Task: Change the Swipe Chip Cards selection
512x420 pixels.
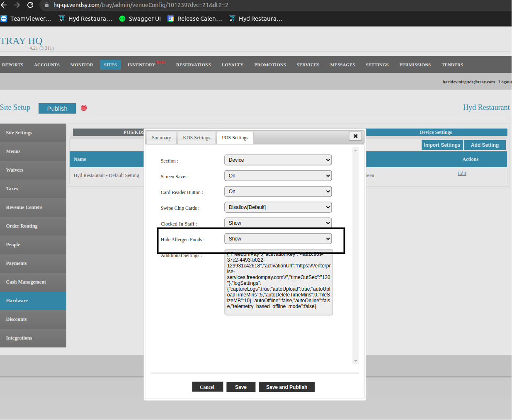Action: 278,207
